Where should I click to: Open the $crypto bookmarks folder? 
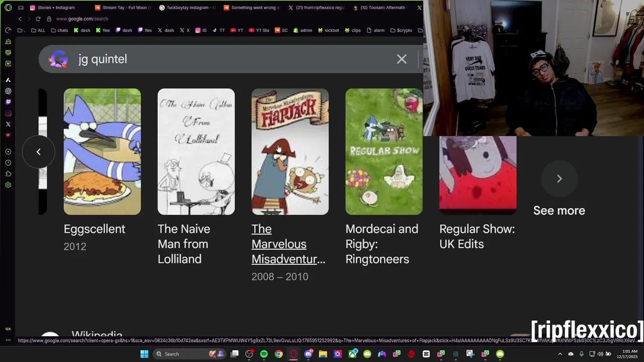pyautogui.click(x=401, y=30)
